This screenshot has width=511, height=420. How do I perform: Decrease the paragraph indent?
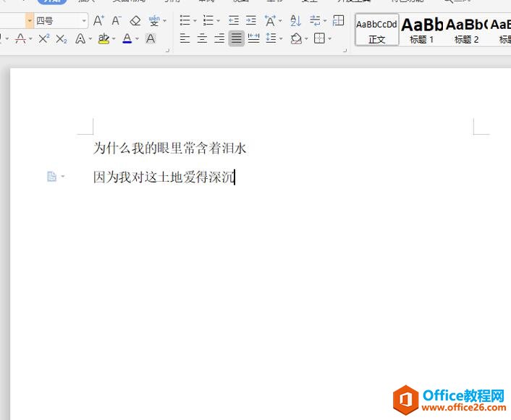234,21
